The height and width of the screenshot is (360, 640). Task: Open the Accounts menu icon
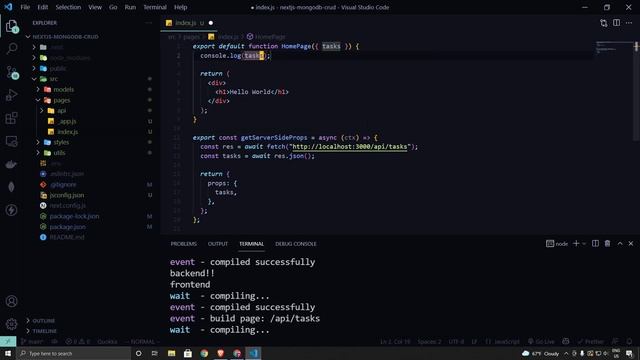pos(11,301)
